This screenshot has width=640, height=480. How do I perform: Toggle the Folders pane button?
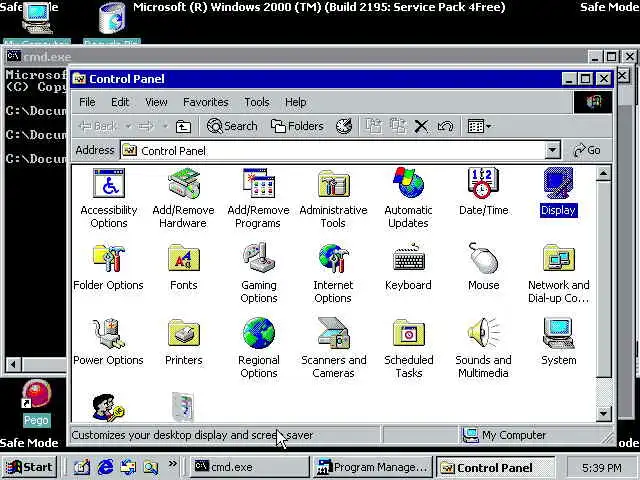[x=297, y=127]
